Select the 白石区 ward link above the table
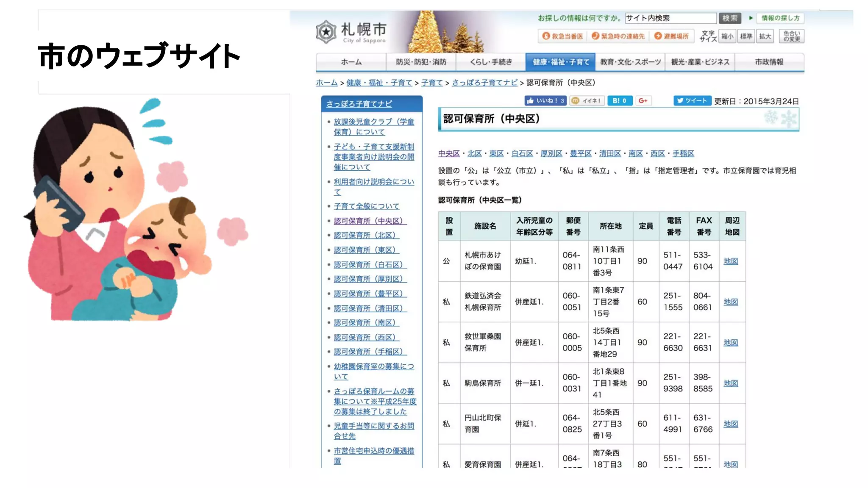 (x=522, y=153)
